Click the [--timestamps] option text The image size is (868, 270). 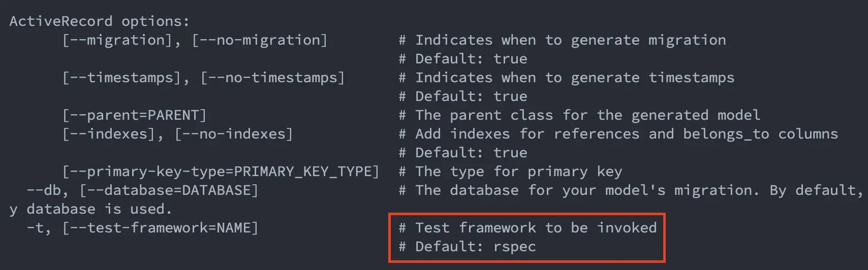[x=121, y=78]
